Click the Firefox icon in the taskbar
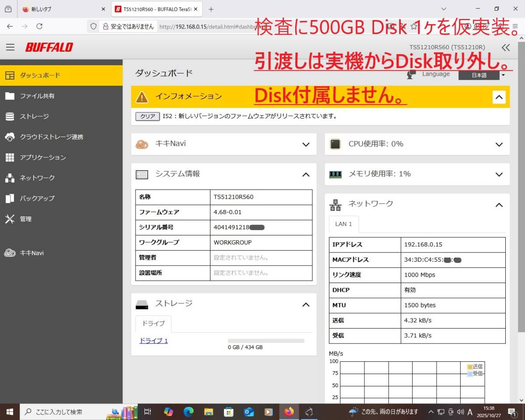Viewport: 525px width, 420px height. tap(289, 412)
